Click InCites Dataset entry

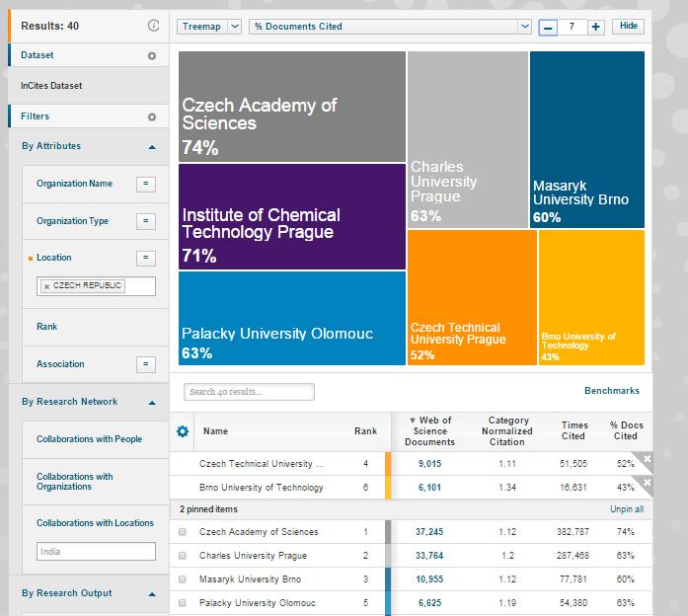click(51, 86)
